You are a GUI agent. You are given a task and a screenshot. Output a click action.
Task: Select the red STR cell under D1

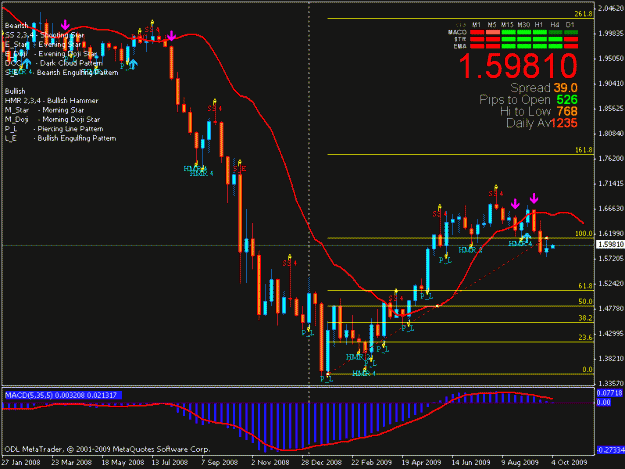click(x=571, y=39)
